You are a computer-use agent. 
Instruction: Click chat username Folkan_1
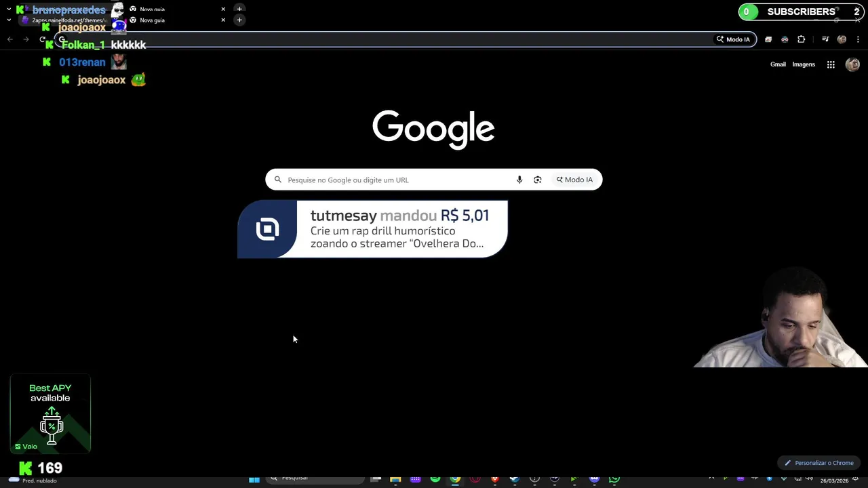pos(83,45)
